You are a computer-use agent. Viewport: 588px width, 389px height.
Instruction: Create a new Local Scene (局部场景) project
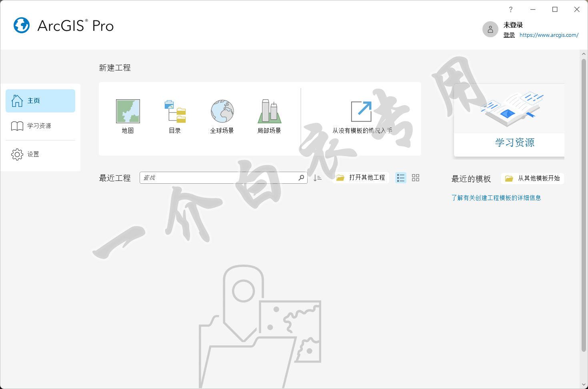click(x=269, y=116)
